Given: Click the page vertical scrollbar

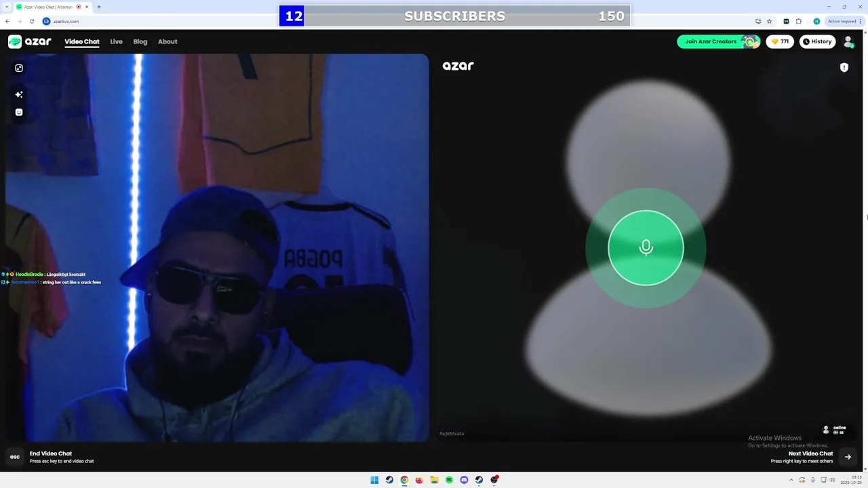Looking at the screenshot, I should (x=865, y=251).
